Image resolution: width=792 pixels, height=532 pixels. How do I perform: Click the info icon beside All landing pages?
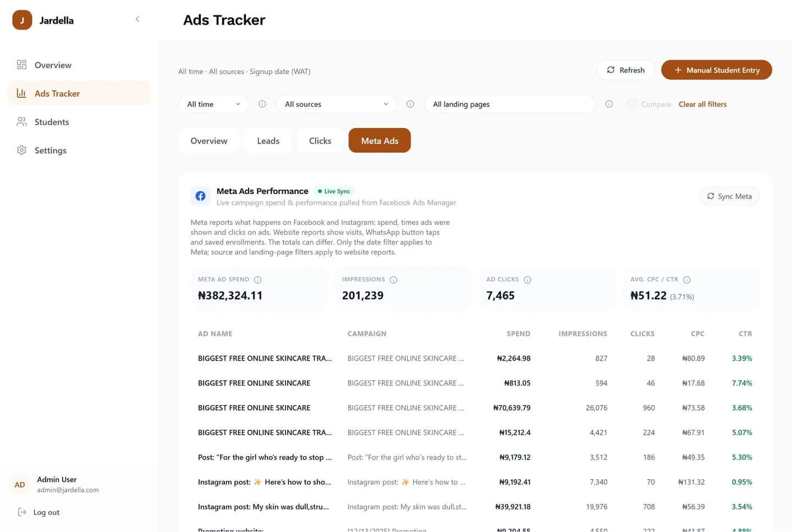609,104
